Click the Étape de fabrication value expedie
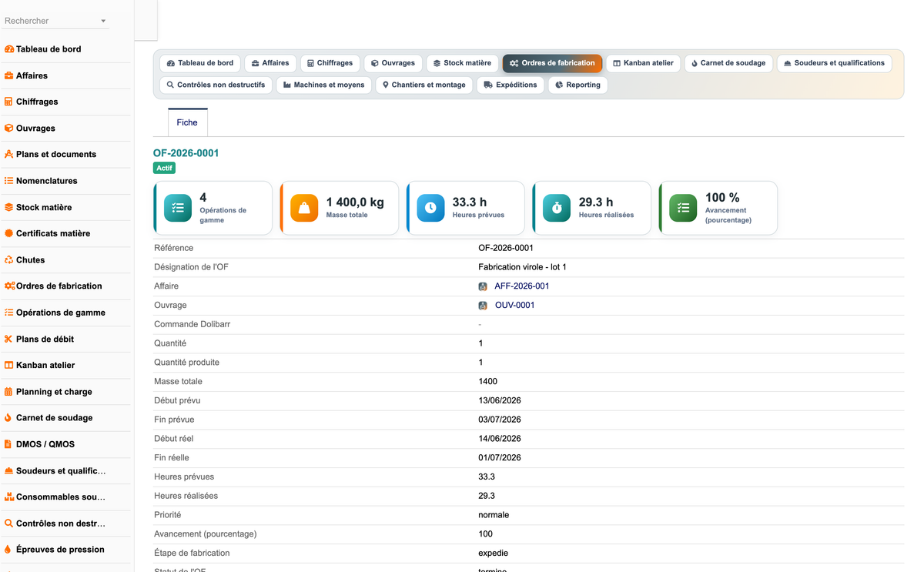The height and width of the screenshot is (572, 924). point(493,554)
